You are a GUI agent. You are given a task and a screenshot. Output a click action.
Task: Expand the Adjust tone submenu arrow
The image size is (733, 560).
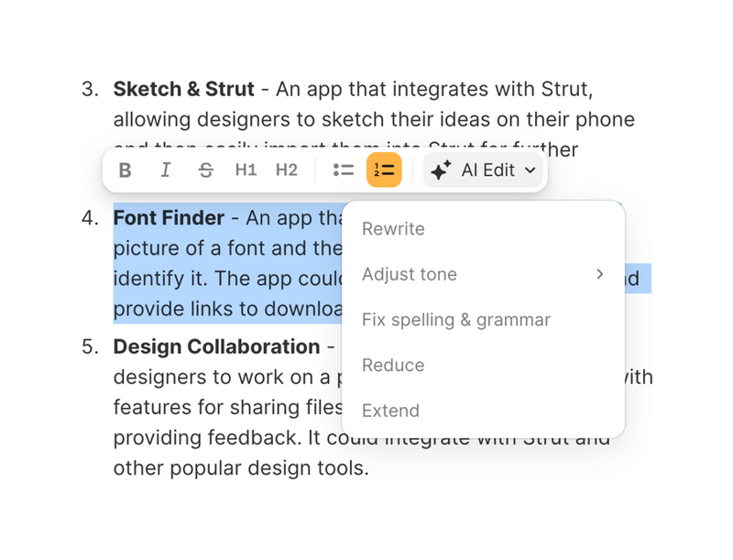point(601,274)
